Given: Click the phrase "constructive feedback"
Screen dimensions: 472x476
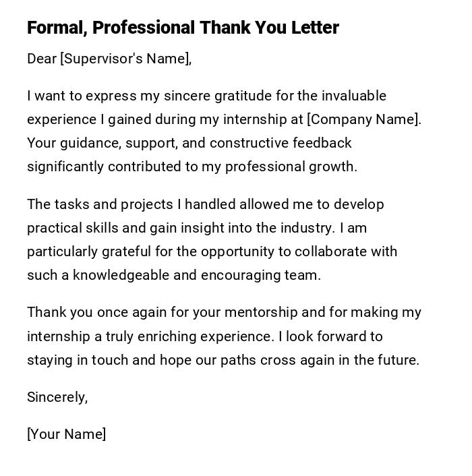Looking at the screenshot, I should (x=281, y=144).
